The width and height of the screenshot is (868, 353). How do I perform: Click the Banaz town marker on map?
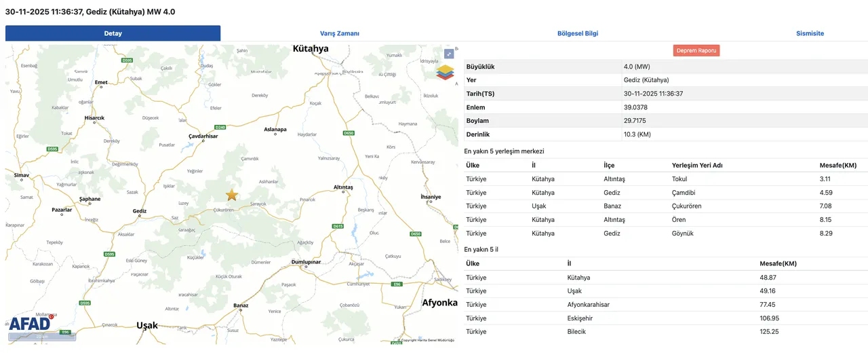coord(240,312)
